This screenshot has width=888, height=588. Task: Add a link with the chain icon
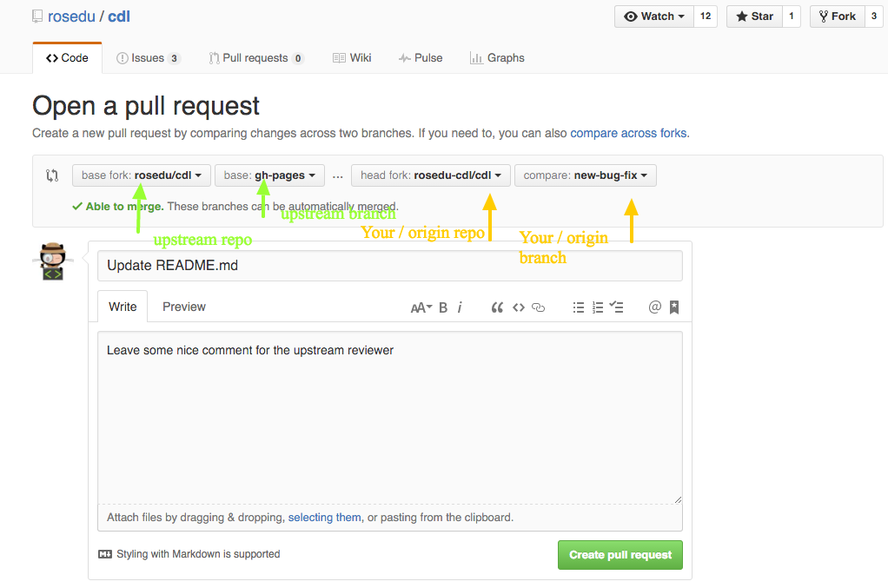coord(539,307)
